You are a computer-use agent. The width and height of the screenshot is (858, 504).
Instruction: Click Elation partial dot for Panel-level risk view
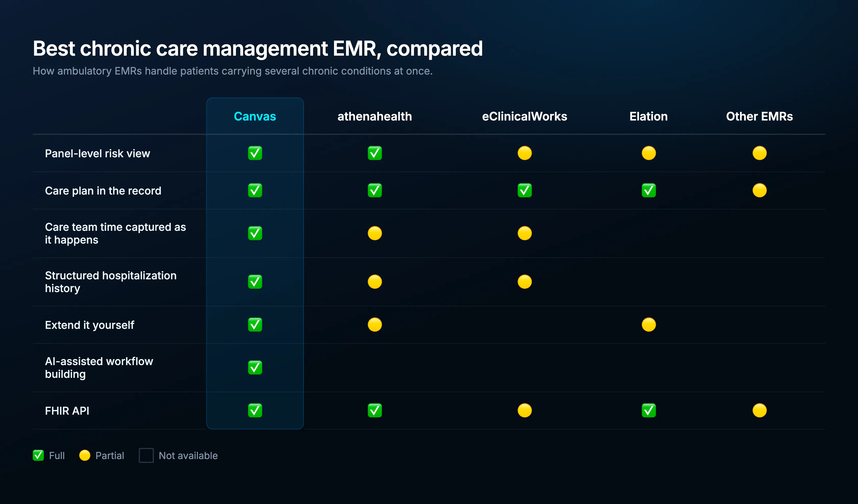(x=649, y=153)
